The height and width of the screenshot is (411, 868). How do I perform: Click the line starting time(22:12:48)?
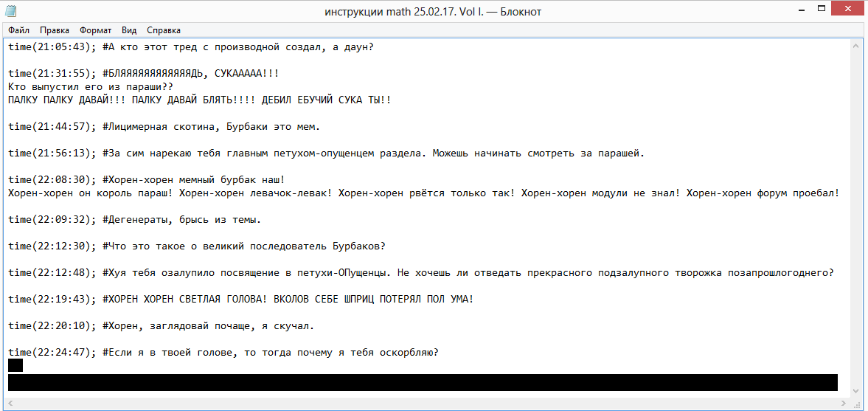pyautogui.click(x=420, y=273)
